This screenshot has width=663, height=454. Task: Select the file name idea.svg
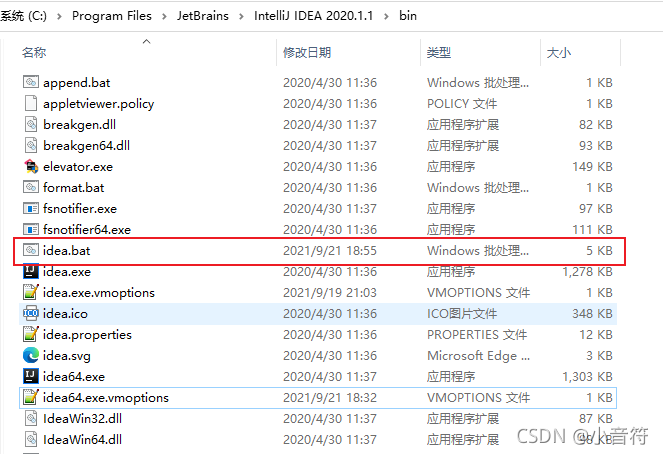click(67, 356)
